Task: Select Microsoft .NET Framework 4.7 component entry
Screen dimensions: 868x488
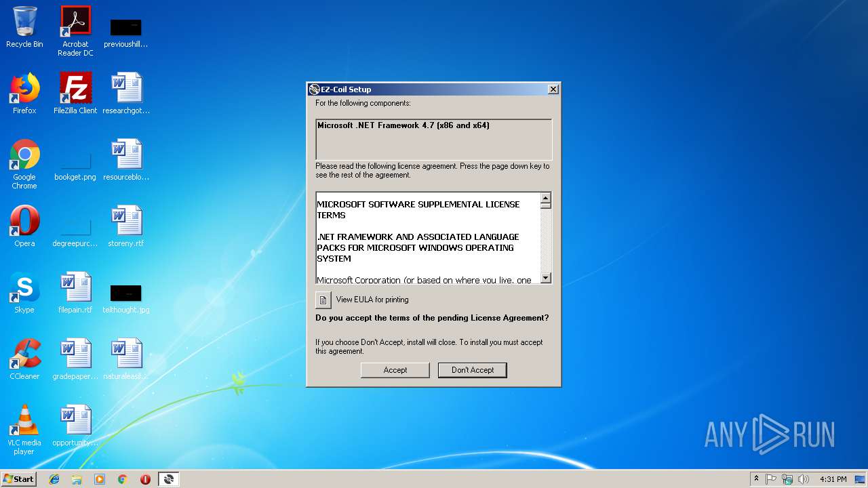Action: pyautogui.click(x=403, y=125)
